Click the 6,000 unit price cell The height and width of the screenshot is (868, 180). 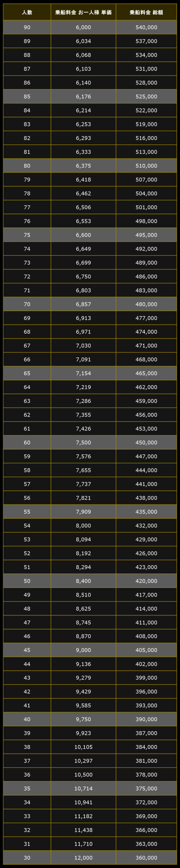pos(83,27)
